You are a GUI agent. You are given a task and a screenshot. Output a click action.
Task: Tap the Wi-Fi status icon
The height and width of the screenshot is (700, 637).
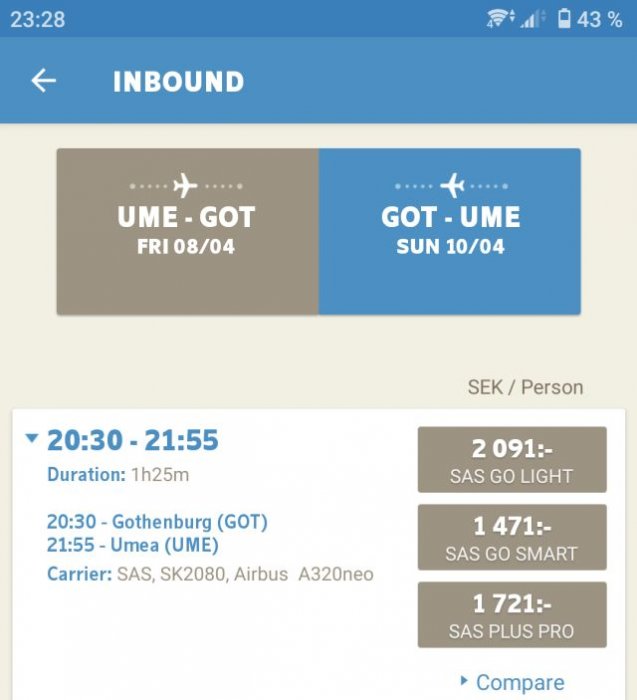pos(500,18)
